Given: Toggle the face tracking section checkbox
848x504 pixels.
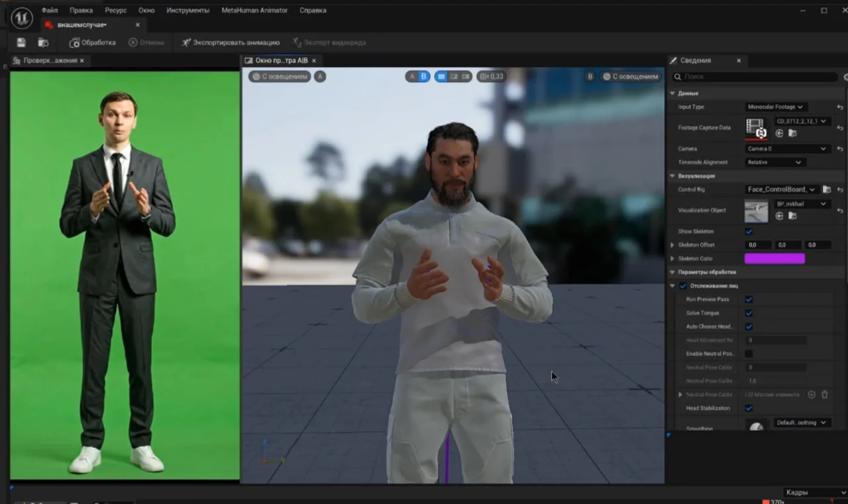Looking at the screenshot, I should [x=683, y=286].
